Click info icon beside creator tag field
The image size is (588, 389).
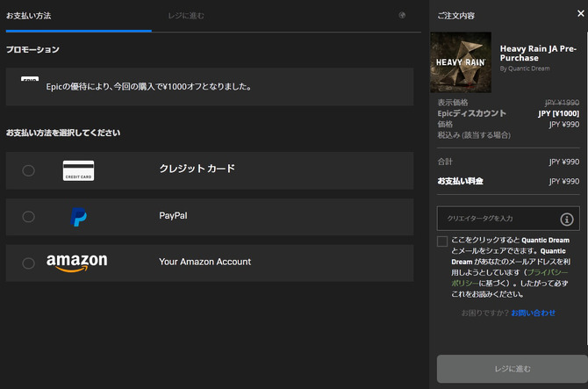pyautogui.click(x=567, y=219)
